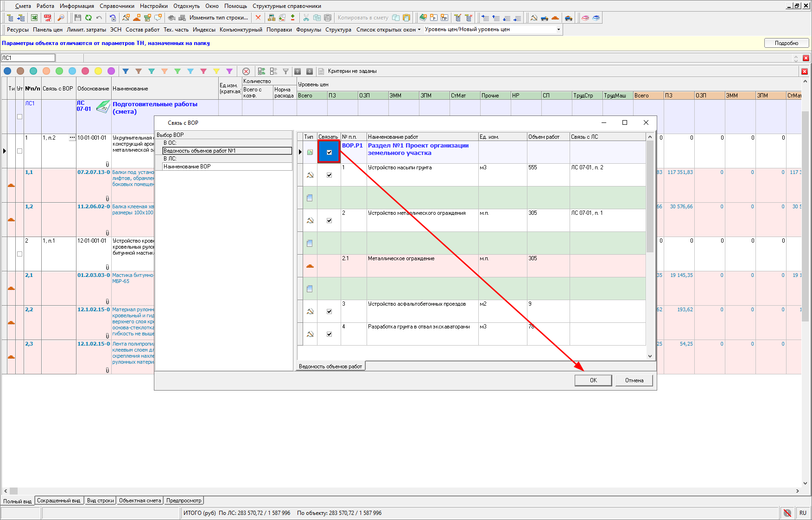
Task: Click the scissors cut icon
Action: click(x=306, y=18)
